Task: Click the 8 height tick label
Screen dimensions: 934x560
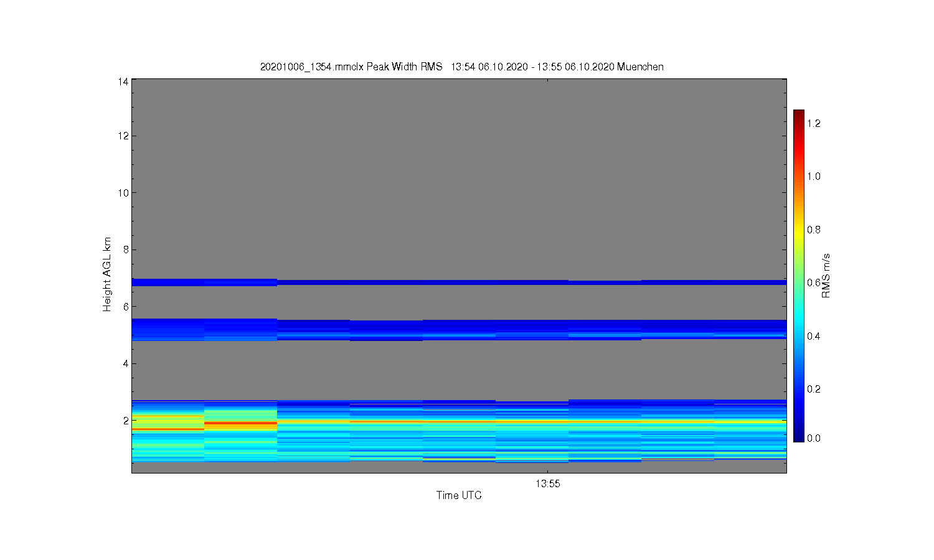Action: click(x=126, y=250)
